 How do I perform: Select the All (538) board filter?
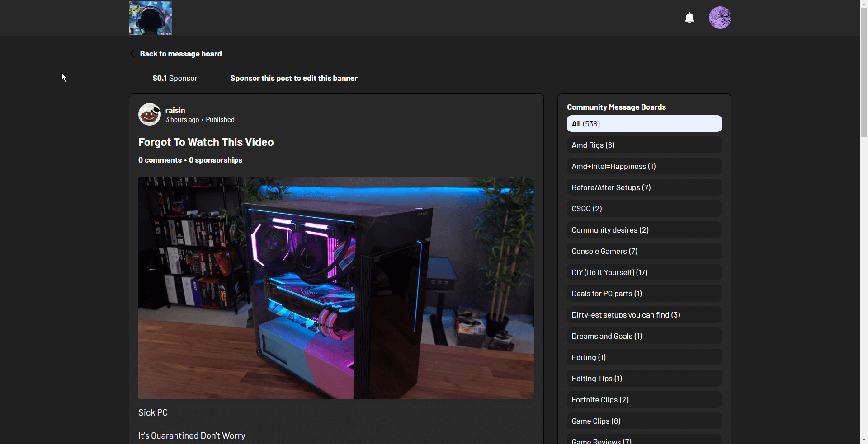[x=644, y=123]
